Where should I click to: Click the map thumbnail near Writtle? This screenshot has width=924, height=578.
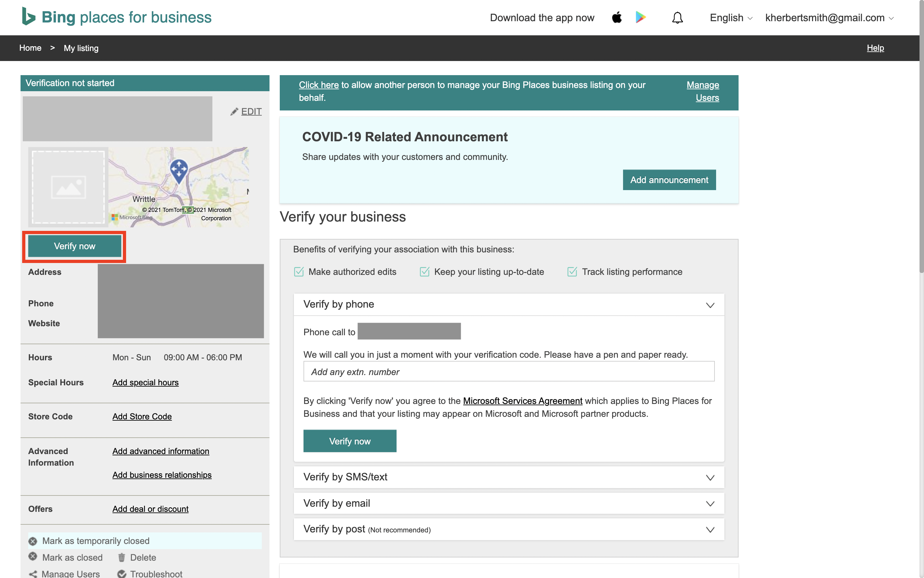click(x=179, y=187)
